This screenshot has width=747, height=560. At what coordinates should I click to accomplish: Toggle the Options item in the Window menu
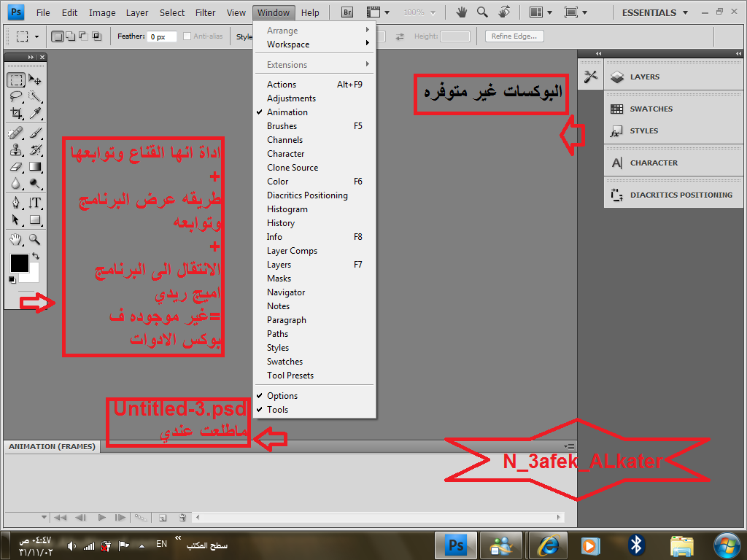pos(282,396)
